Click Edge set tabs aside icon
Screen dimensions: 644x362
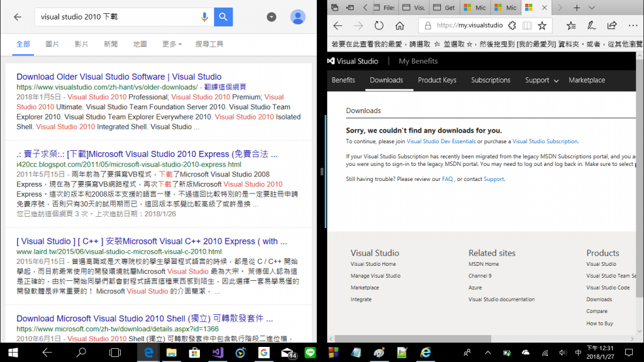point(350,8)
